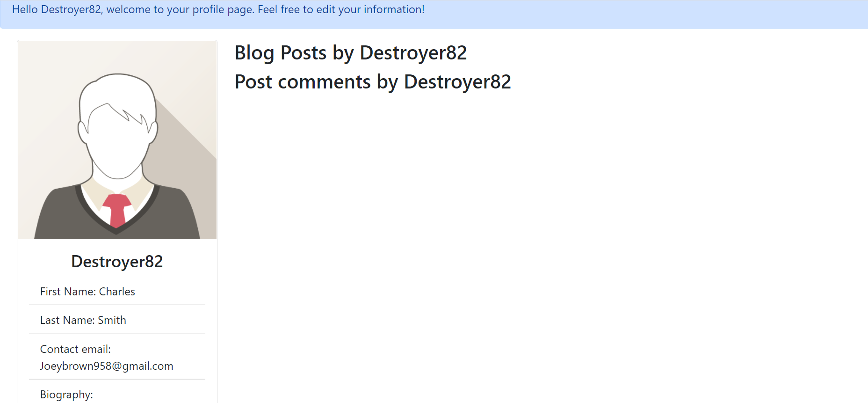Viewport: 868px width, 403px height.
Task: Click the Blog Posts by Destroyer82 heading
Action: tap(351, 53)
